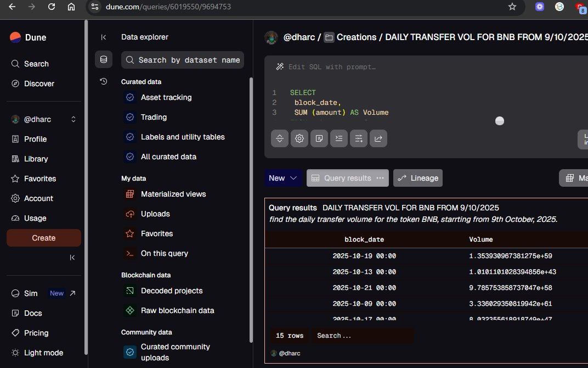The image size is (588, 368).
Task: Expand the @dharc account chevron in sidebar
Action: 73,119
